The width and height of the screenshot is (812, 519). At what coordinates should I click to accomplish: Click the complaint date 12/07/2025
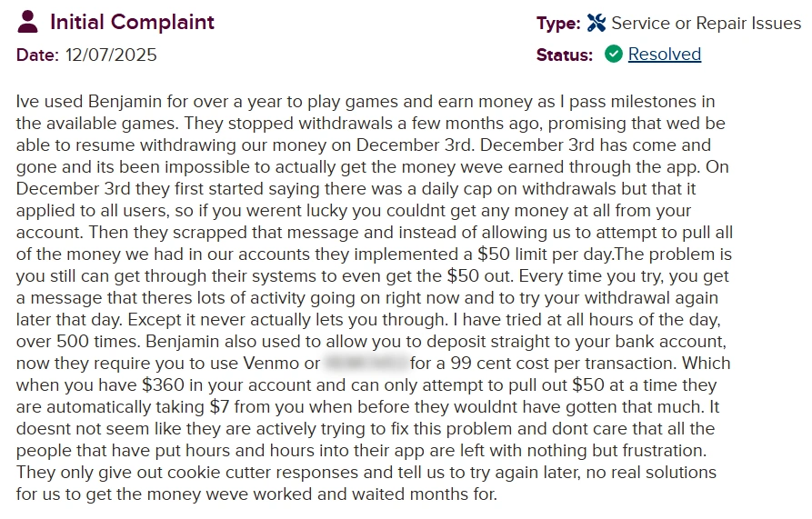(110, 55)
